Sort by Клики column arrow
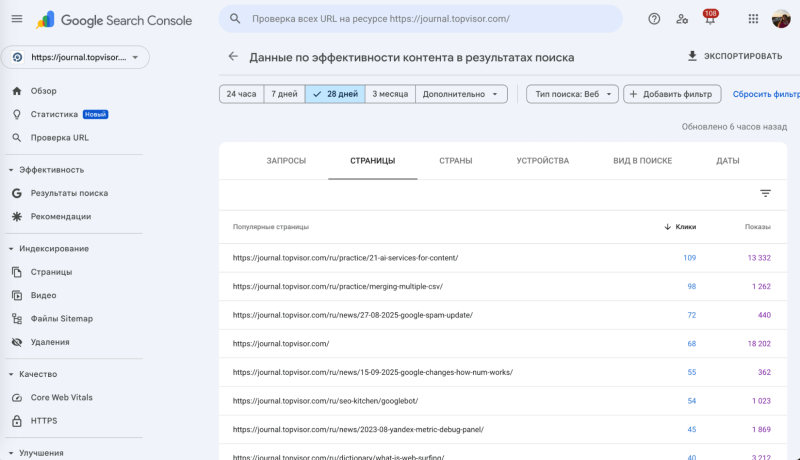The image size is (800, 460). click(x=667, y=226)
